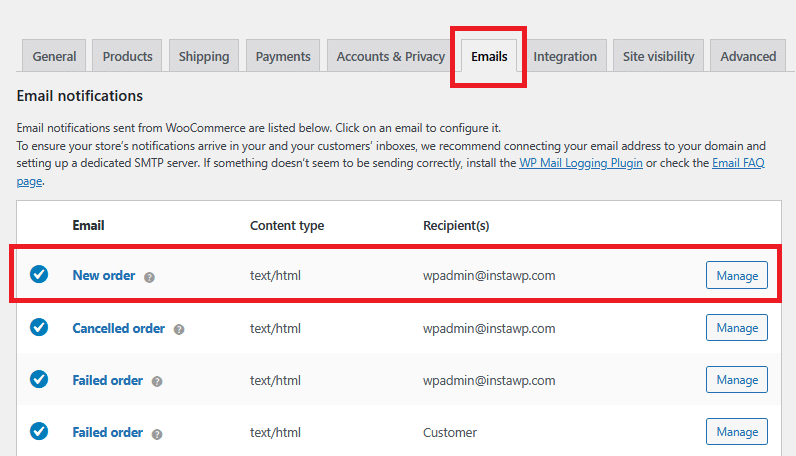Open the Advanced settings tab
Image resolution: width=796 pixels, height=456 pixels.
coord(748,56)
